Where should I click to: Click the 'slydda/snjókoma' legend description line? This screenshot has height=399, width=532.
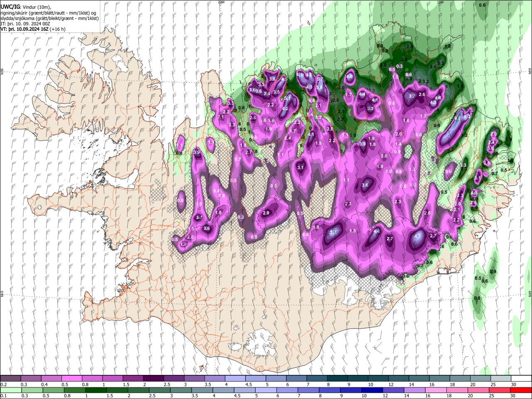point(49,18)
